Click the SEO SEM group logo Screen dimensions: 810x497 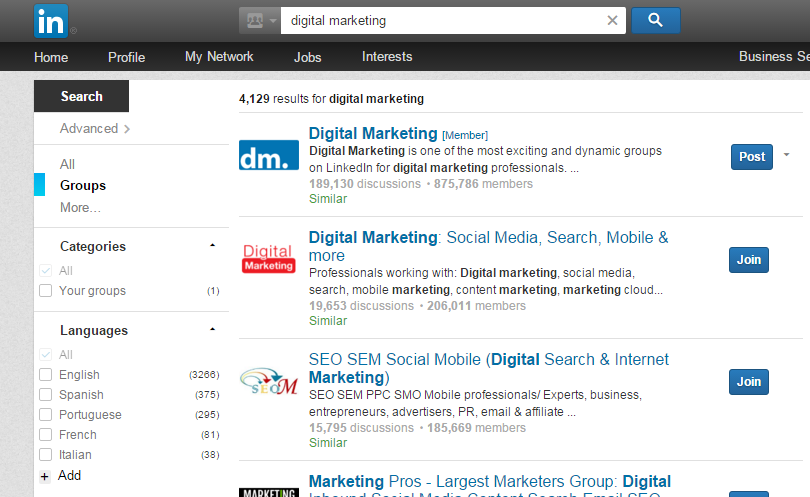tap(269, 381)
